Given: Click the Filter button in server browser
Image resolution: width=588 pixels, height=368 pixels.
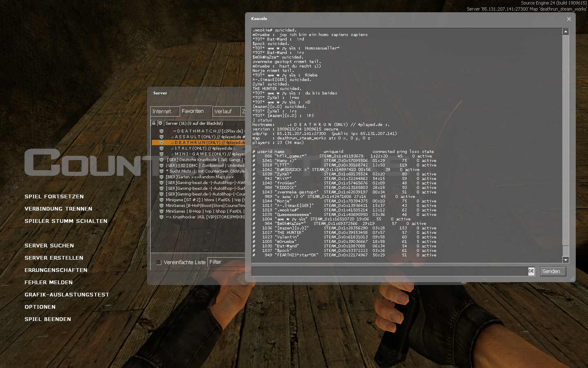Looking at the screenshot, I should tap(226, 262).
